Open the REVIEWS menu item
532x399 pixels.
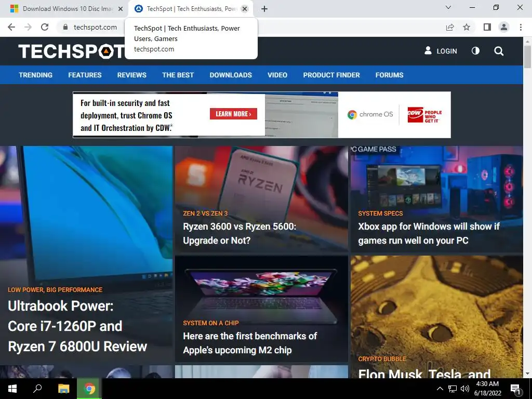[x=131, y=75]
